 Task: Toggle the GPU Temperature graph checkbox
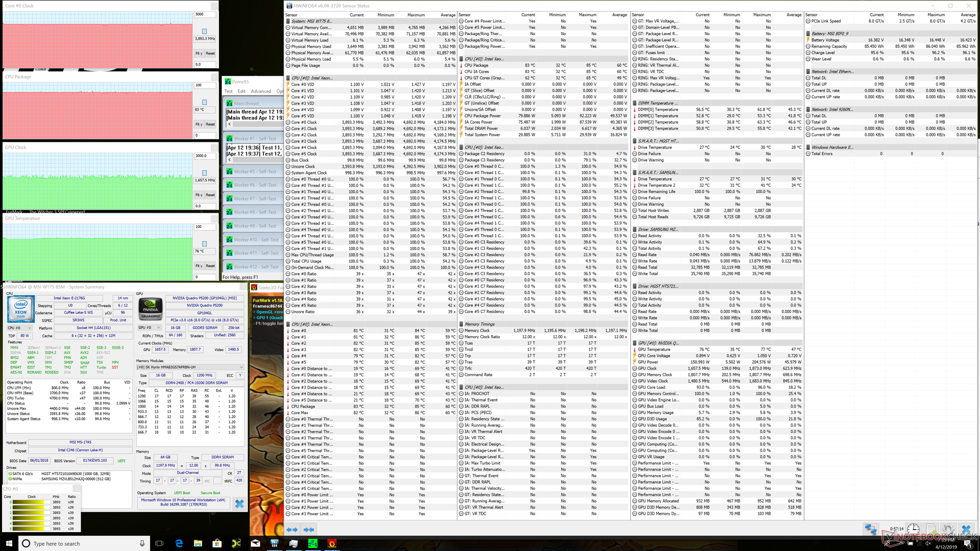(x=205, y=244)
